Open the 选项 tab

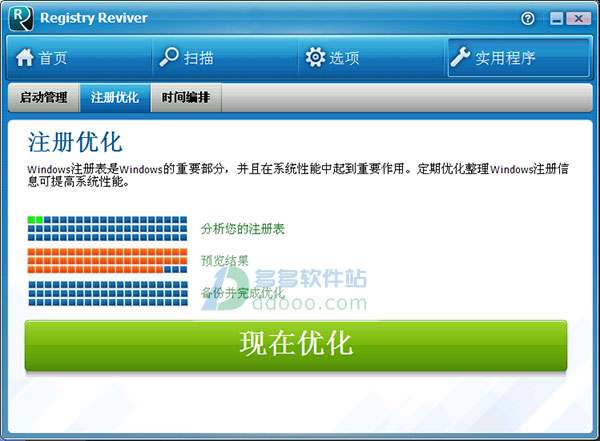tap(371, 58)
